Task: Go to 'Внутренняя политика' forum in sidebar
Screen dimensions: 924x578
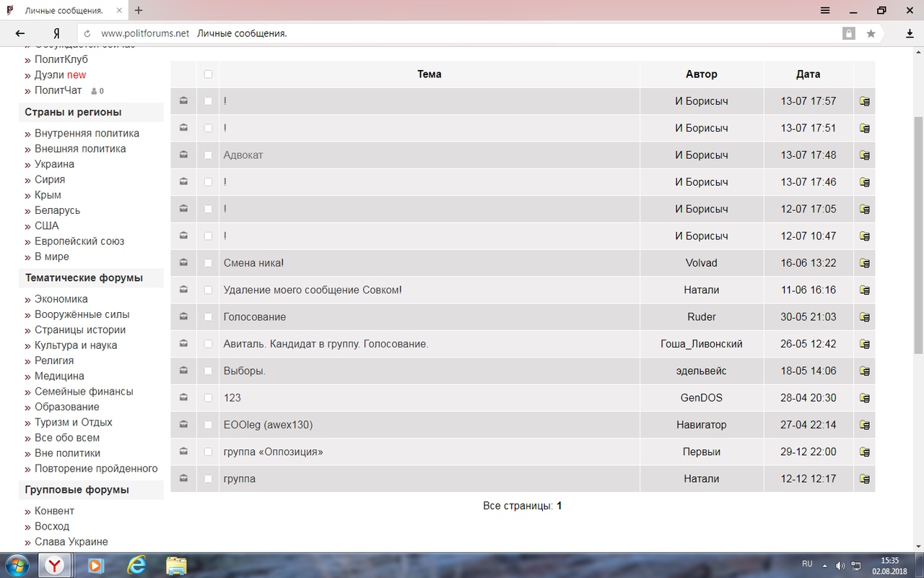Action: (87, 133)
